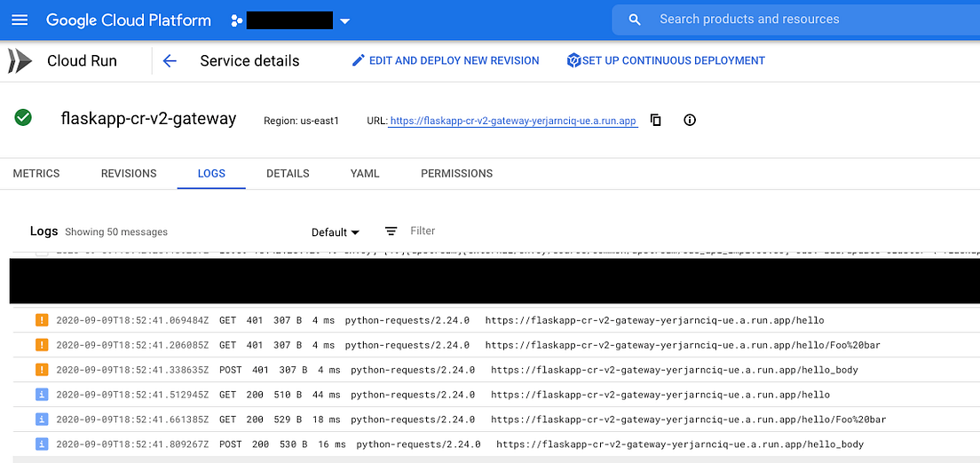
Task: Focus the logs Filter input field
Action: click(423, 231)
